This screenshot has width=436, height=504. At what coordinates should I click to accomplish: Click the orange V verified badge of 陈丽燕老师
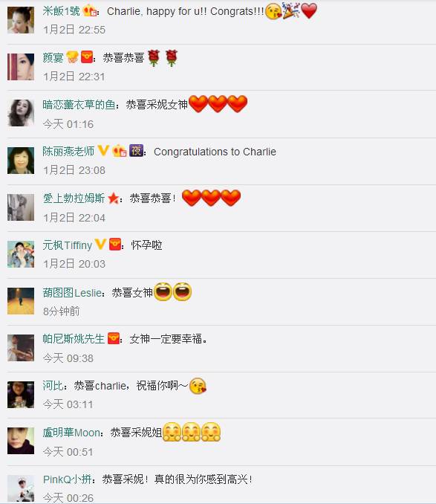[103, 150]
